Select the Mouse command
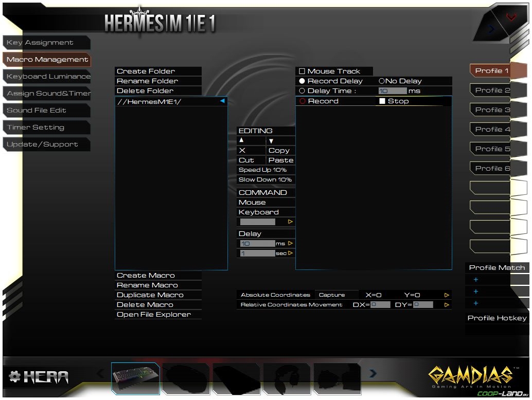Screen dimensions: 532x400 pos(266,203)
